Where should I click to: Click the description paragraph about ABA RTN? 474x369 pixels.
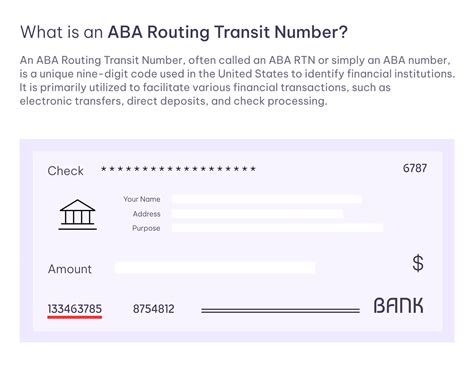pos(237,81)
